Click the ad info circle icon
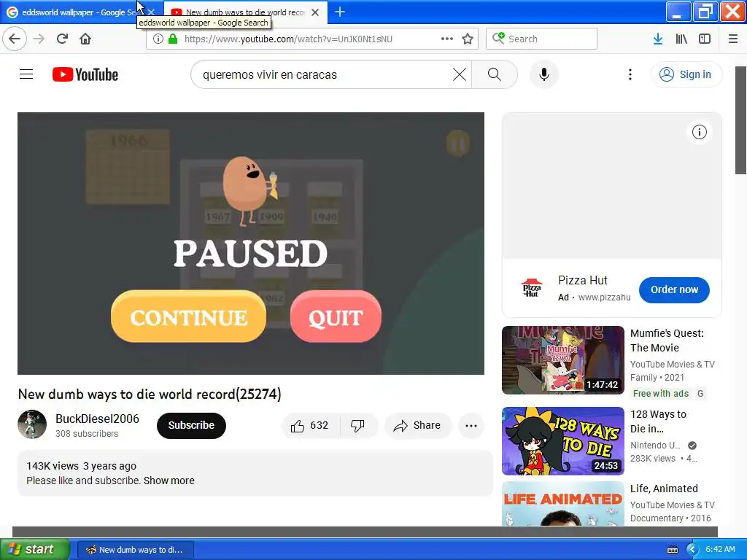747x560 pixels. pyautogui.click(x=699, y=132)
